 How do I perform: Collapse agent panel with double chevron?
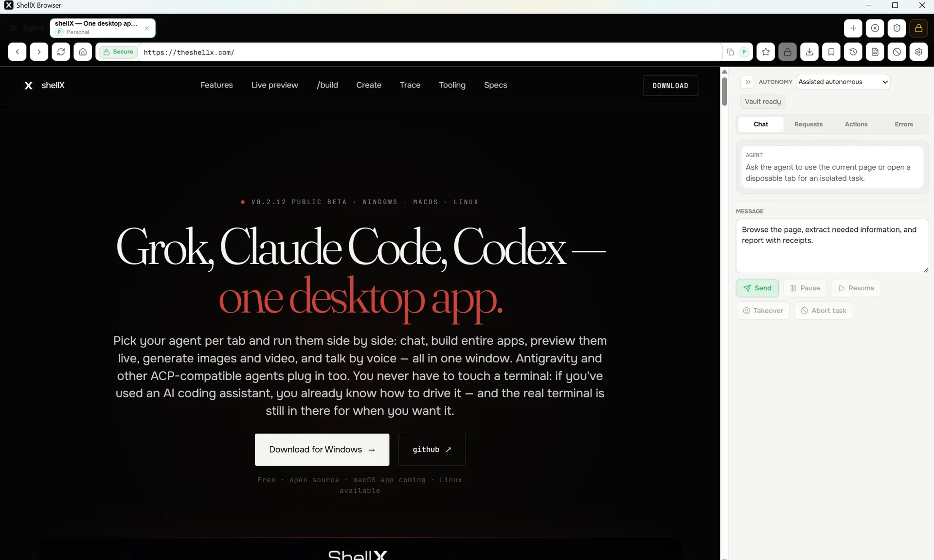point(748,82)
